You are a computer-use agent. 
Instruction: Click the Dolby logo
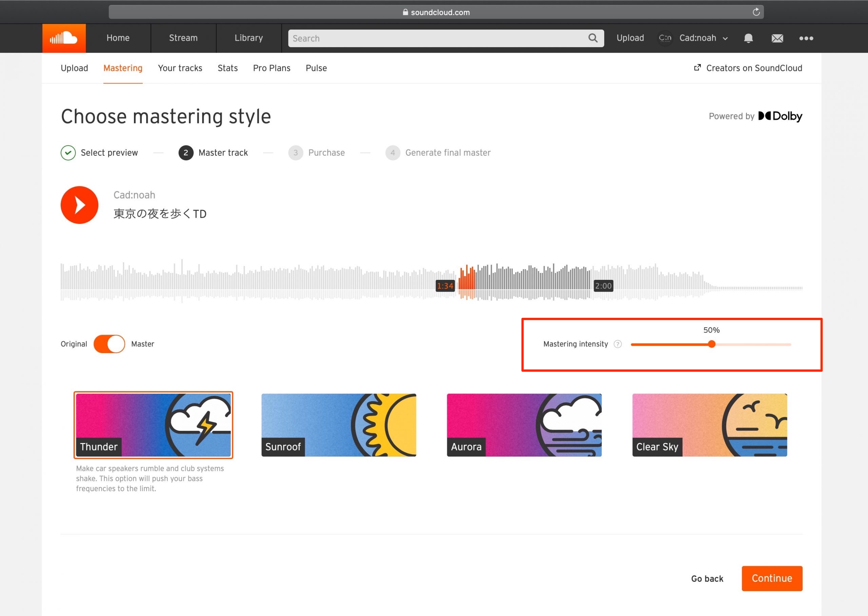click(x=780, y=116)
